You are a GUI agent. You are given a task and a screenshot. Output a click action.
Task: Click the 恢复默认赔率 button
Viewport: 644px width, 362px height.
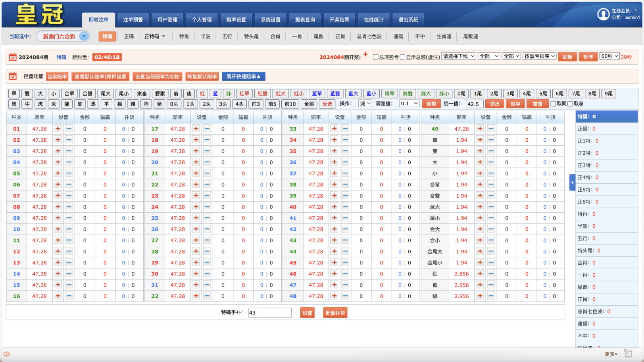[201, 76]
